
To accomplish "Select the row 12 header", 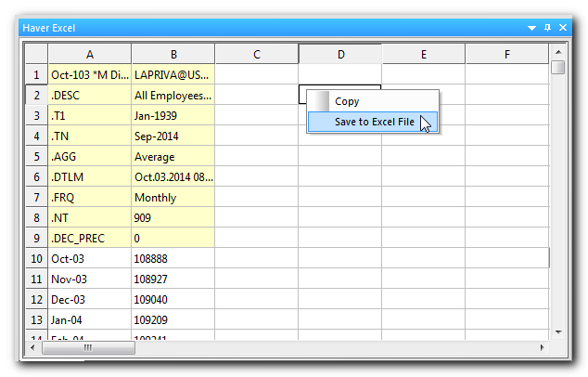I will [x=36, y=300].
